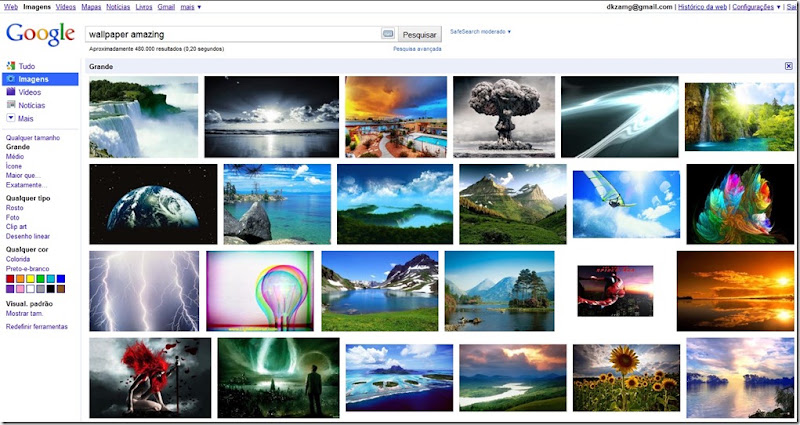Click the Imagens camera icon in sidebar
The width and height of the screenshot is (800, 425).
click(x=11, y=79)
